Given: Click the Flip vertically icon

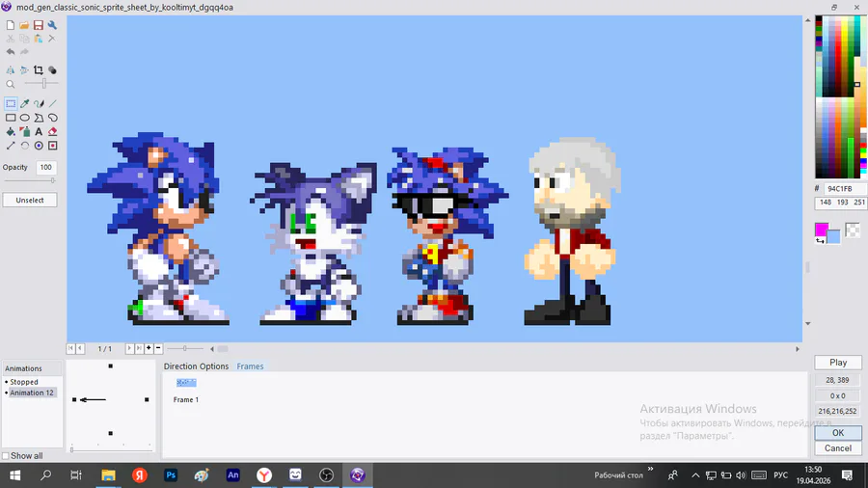Looking at the screenshot, I should pos(24,70).
